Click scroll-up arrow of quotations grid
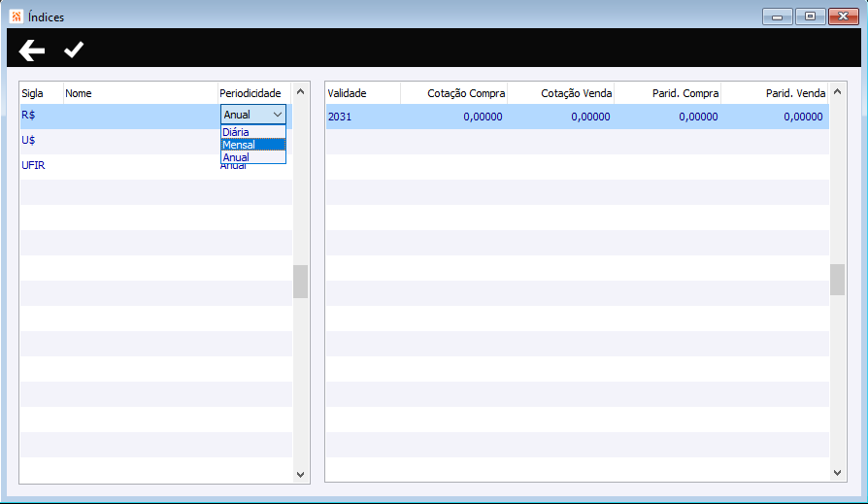Image resolution: width=868 pixels, height=504 pixels. pyautogui.click(x=838, y=91)
